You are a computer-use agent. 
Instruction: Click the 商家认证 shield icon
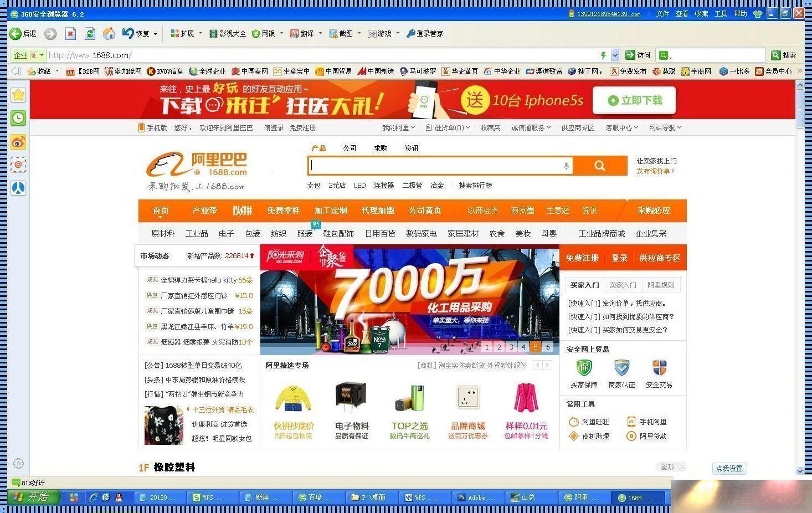622,368
